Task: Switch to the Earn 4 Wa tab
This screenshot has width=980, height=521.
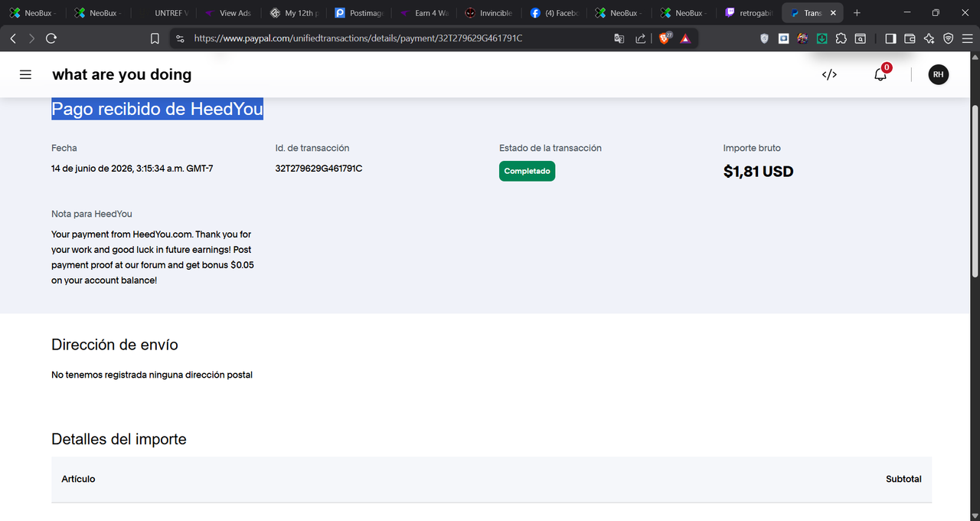Action: tap(425, 13)
